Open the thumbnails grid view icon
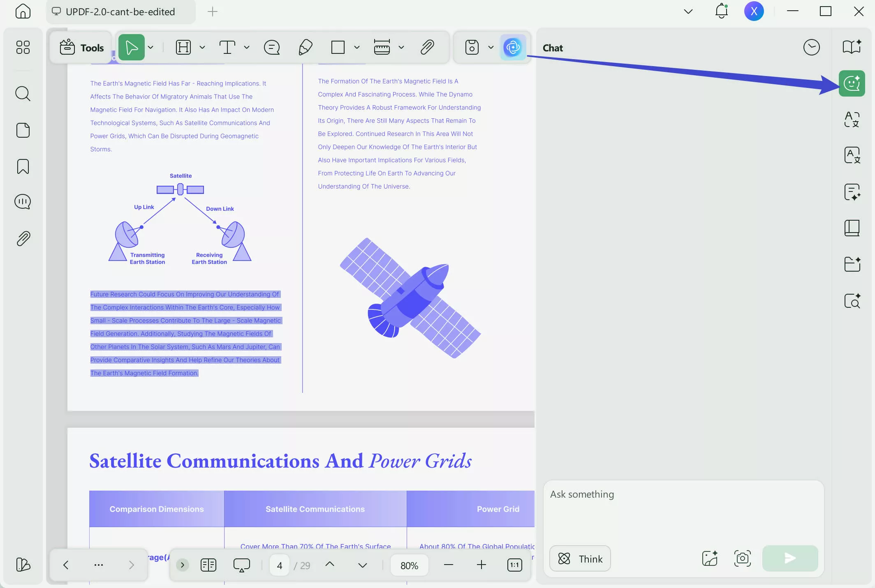Image resolution: width=875 pixels, height=588 pixels. (23, 47)
